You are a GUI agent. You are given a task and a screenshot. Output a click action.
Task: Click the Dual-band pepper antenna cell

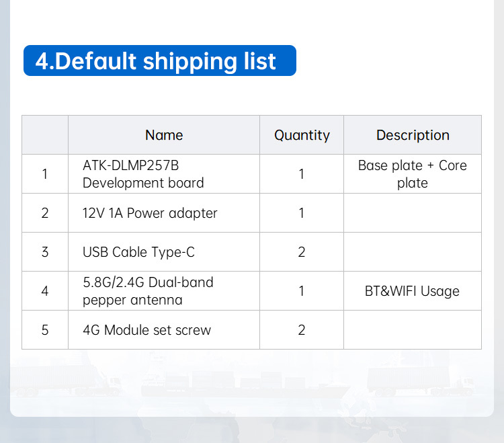click(x=164, y=291)
